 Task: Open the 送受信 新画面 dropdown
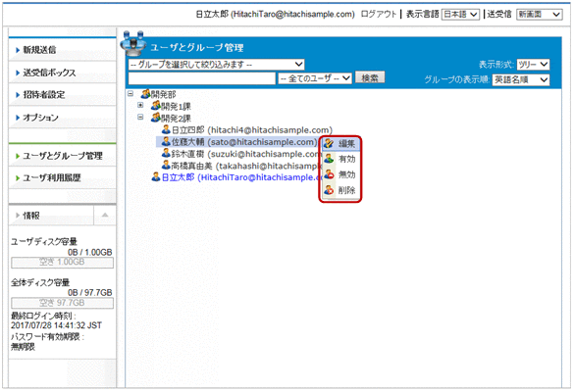(x=540, y=15)
